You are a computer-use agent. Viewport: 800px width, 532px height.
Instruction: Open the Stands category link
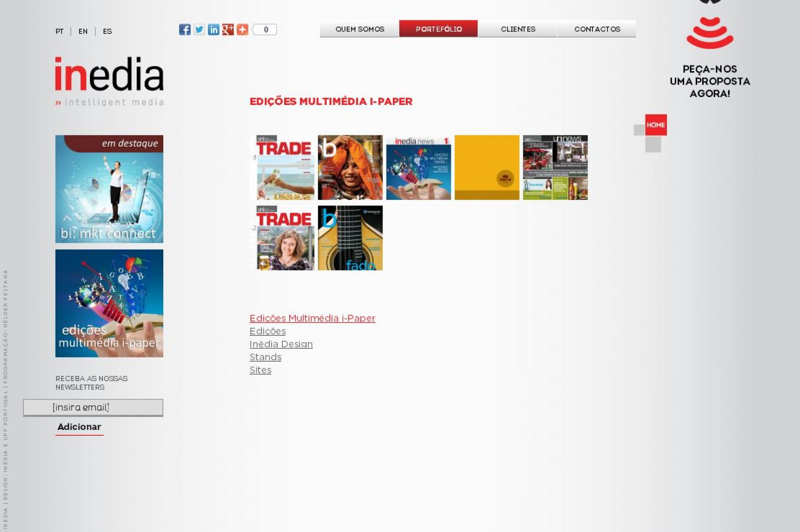pos(265,357)
